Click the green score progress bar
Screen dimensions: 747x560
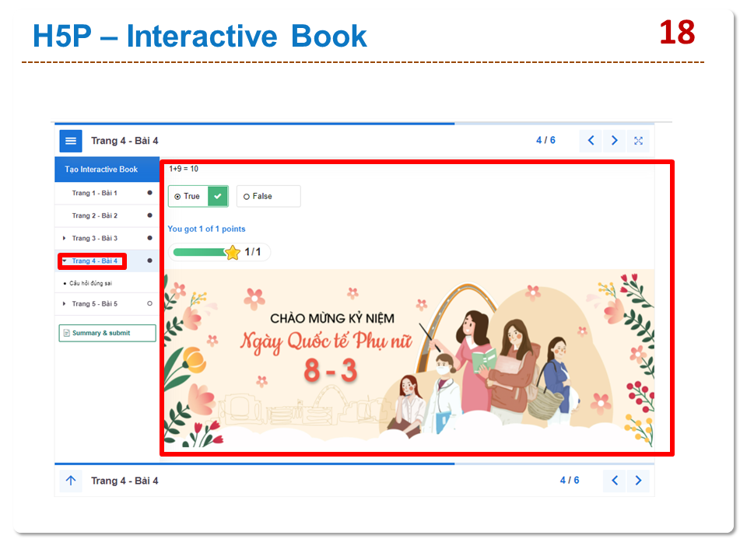(x=198, y=252)
